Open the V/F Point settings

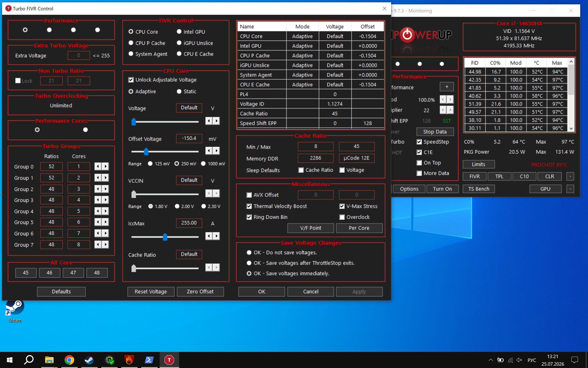(x=311, y=228)
